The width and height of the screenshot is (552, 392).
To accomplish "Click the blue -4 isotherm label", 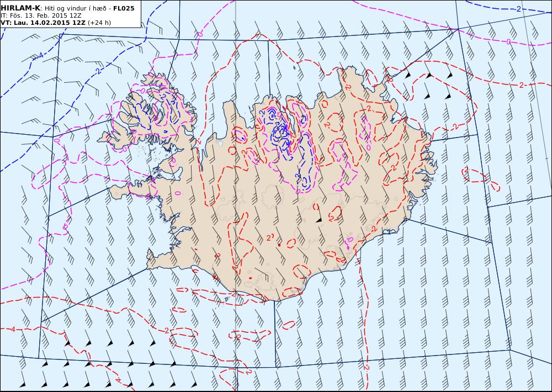I will pyautogui.click(x=40, y=55).
